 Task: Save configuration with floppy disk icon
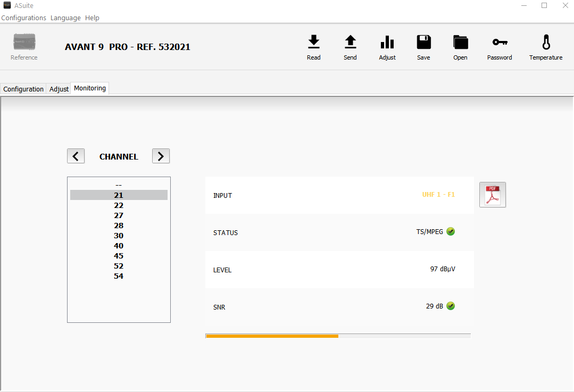[423, 41]
